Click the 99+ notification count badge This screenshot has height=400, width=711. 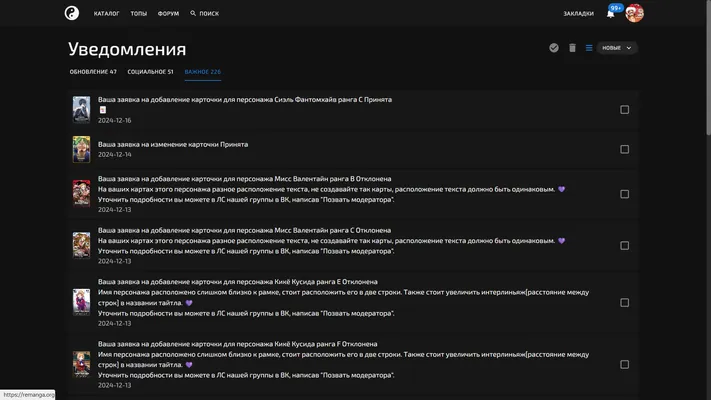616,8
